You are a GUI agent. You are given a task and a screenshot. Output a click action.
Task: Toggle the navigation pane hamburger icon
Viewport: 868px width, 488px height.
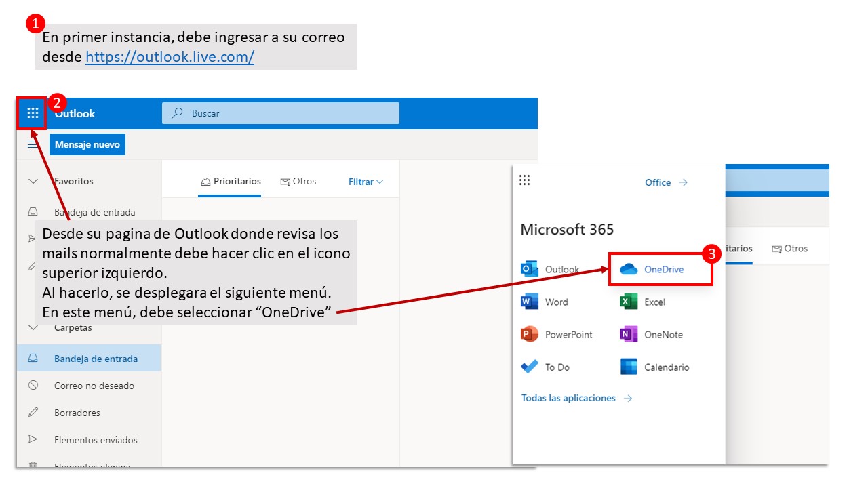[x=33, y=144]
